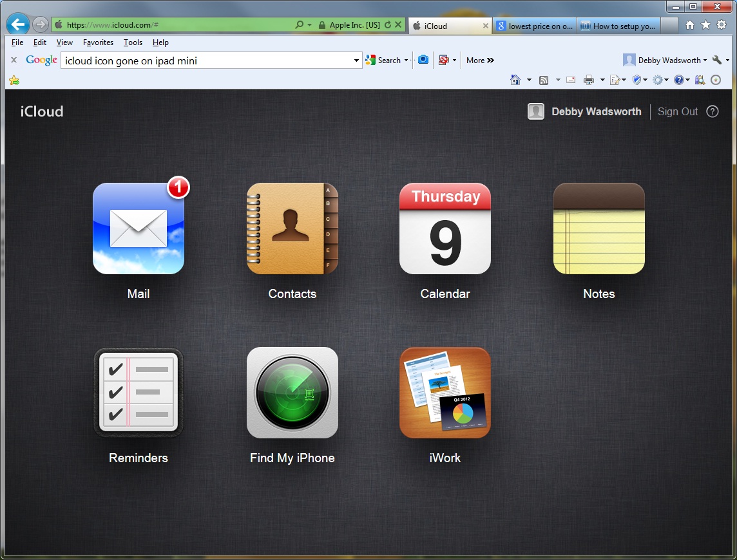Viewport: 737px width, 560px height.
Task: Expand the Print dropdown arrow
Action: click(602, 80)
